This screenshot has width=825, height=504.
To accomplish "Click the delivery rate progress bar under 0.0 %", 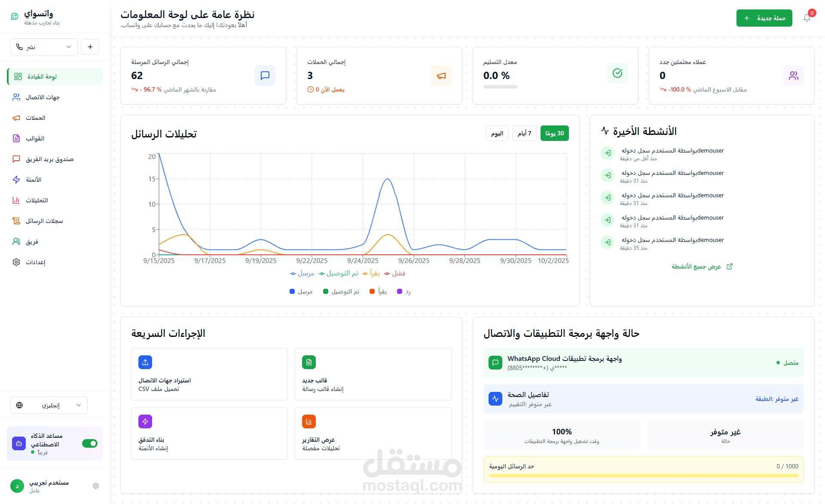I will click(500, 87).
